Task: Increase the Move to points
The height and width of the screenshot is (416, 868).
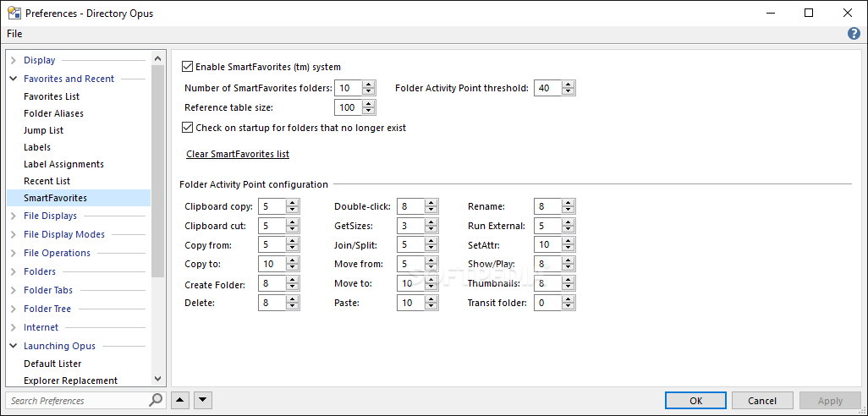Action: [431, 281]
